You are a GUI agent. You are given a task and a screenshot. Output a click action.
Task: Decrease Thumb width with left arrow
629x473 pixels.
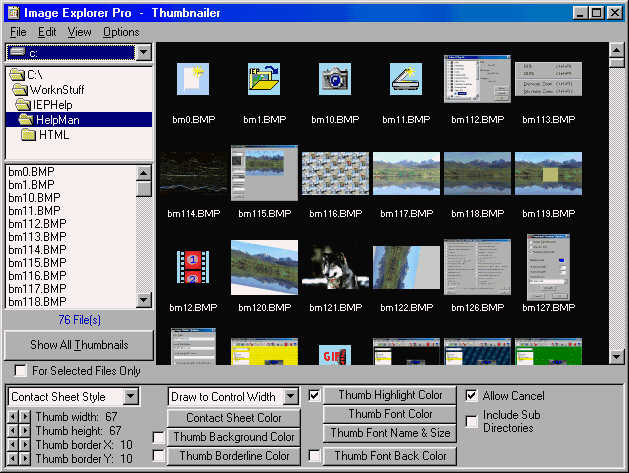[13, 417]
